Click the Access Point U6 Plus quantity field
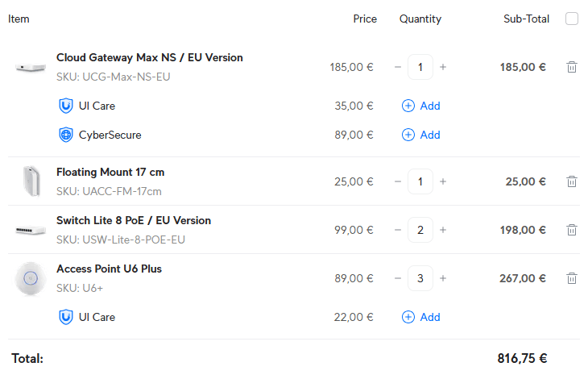Screen dimensions: 588x375 point(420,278)
